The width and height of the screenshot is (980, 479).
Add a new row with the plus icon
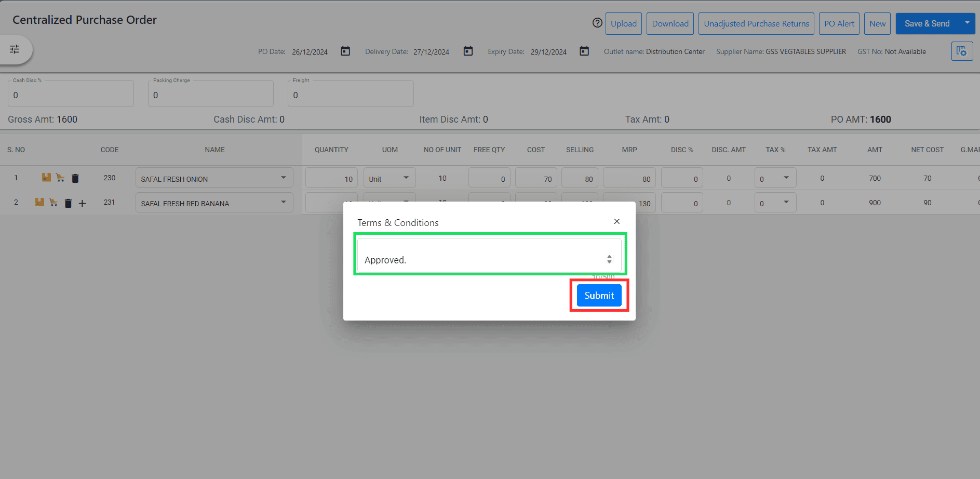click(82, 204)
